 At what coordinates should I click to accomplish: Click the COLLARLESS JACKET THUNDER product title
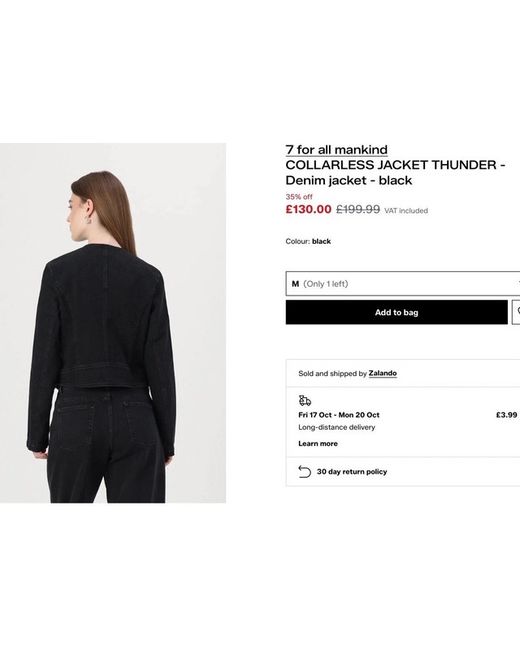click(x=395, y=172)
